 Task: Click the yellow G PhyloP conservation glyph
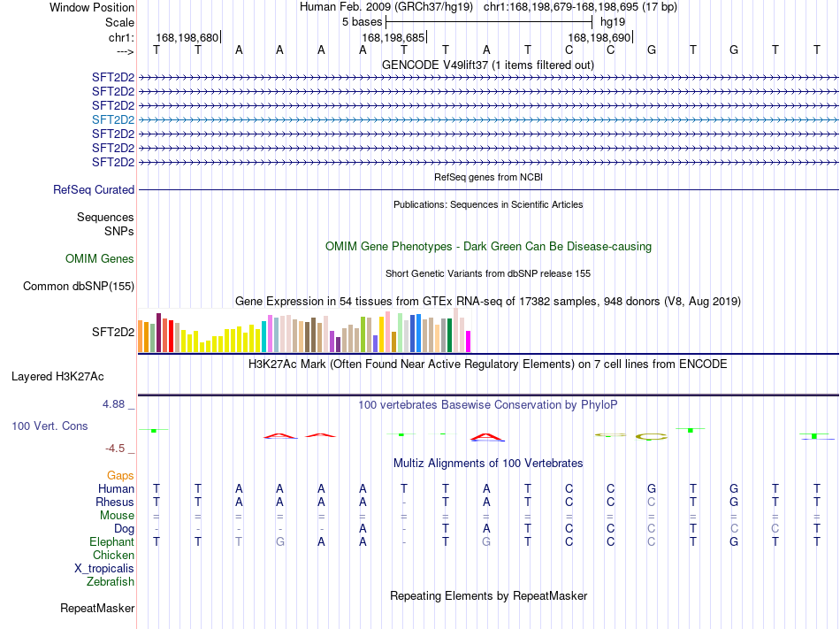tap(652, 437)
